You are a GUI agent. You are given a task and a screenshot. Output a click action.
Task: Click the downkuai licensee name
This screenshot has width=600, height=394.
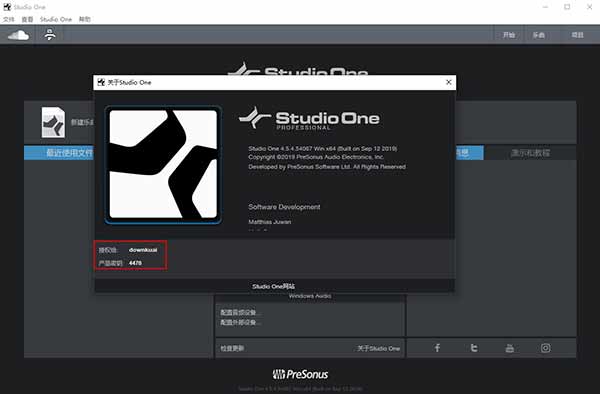(143, 250)
